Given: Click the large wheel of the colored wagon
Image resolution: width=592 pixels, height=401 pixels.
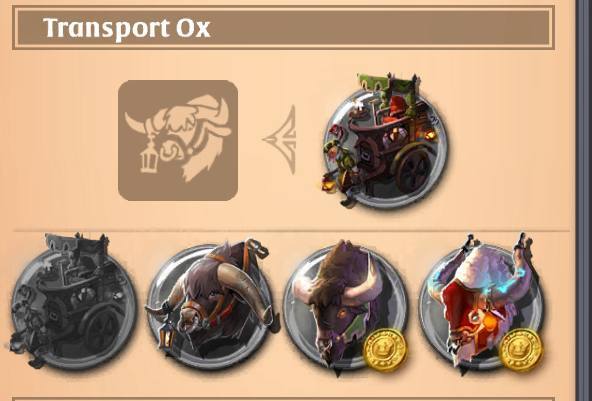Looking at the screenshot, I should pyautogui.click(x=414, y=169).
